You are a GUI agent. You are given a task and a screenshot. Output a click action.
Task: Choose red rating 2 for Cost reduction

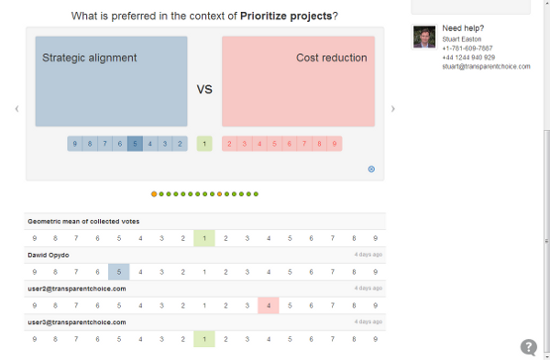[229, 144]
